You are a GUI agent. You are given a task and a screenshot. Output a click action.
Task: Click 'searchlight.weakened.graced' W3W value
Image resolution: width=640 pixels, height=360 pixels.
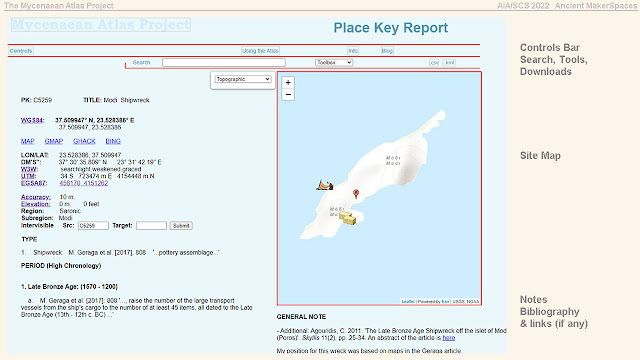101,169
